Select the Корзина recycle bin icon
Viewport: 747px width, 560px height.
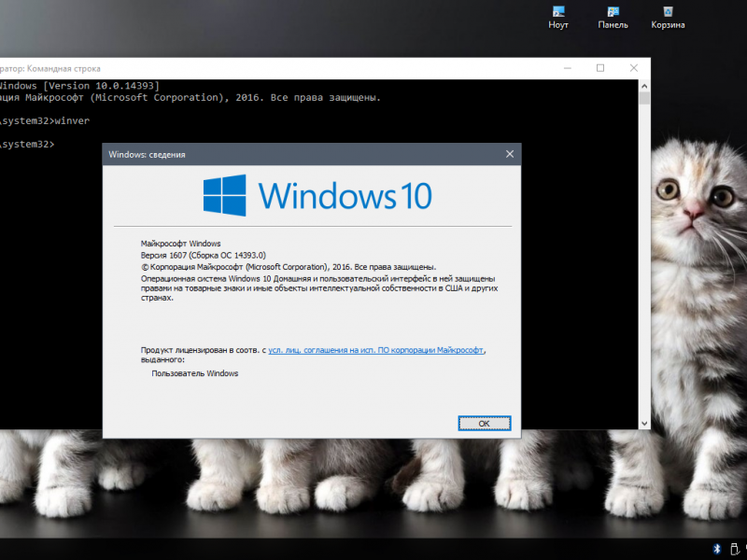[x=668, y=18]
